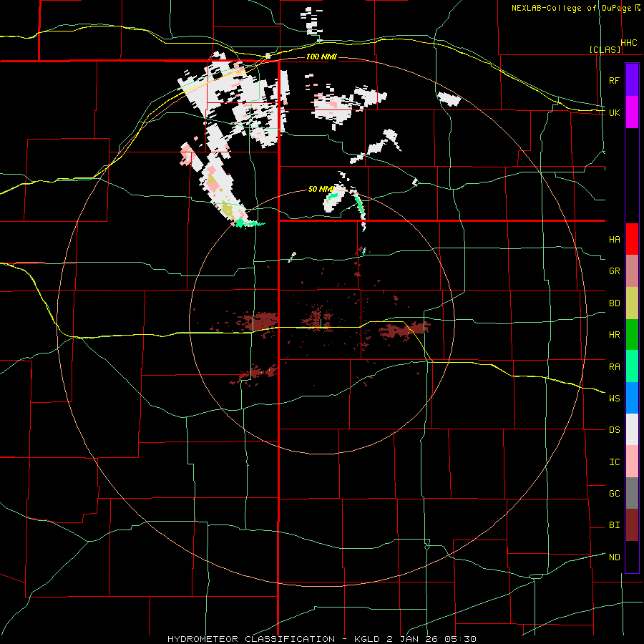Click the HHC product label

click(629, 43)
